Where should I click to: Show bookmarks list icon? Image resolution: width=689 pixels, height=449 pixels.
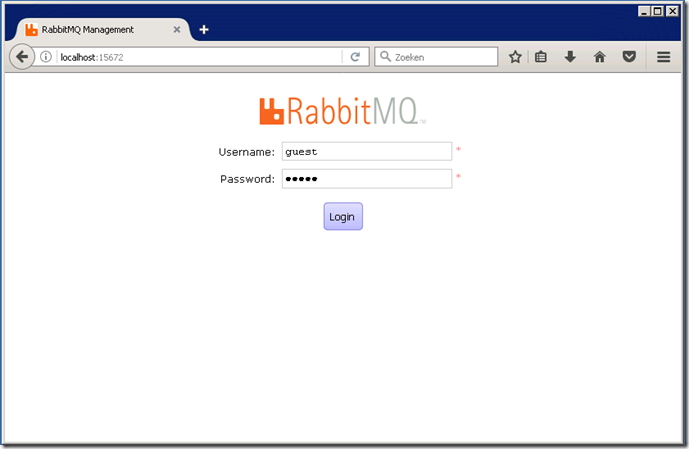tap(540, 57)
